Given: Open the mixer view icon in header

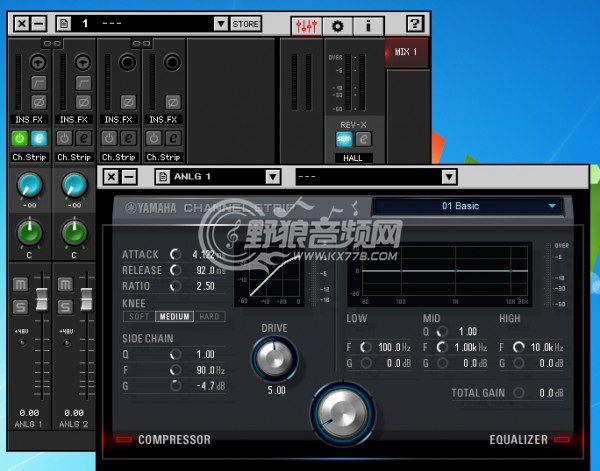Looking at the screenshot, I should click(x=306, y=26).
